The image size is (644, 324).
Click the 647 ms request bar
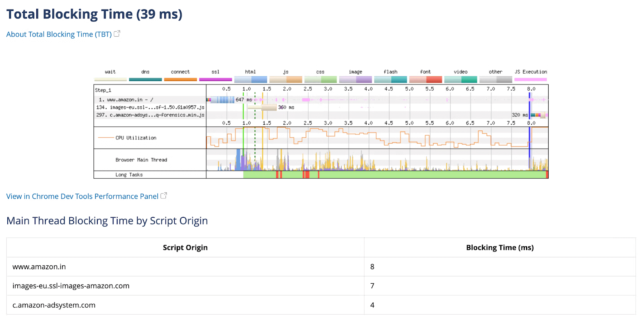[222, 100]
